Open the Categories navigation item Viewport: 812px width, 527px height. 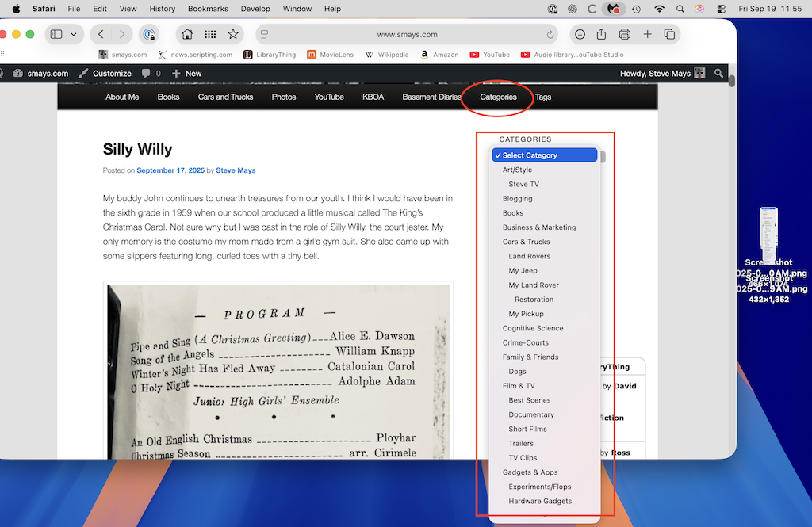click(498, 97)
